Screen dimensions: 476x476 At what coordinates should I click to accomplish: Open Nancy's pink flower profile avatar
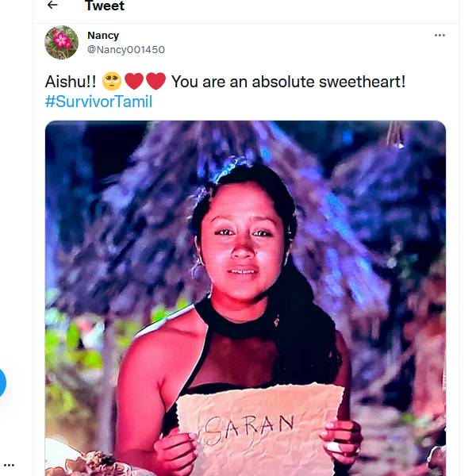tap(61, 42)
